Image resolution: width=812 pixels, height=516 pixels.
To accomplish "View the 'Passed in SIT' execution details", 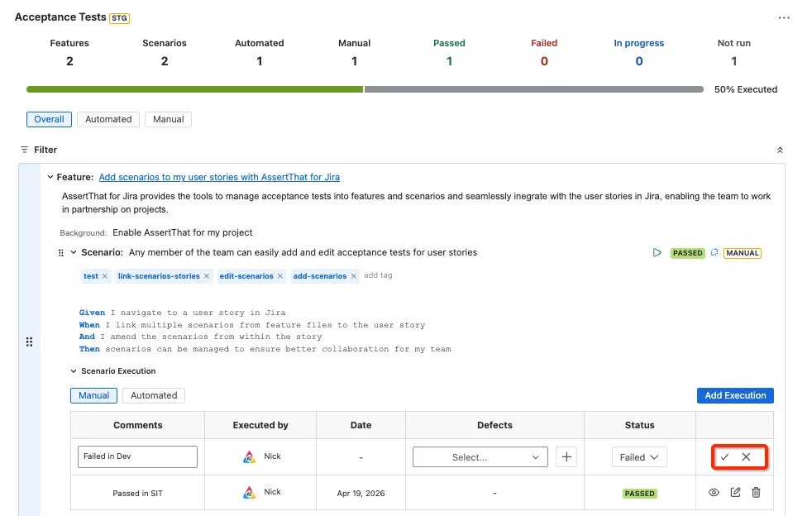I will (x=714, y=493).
